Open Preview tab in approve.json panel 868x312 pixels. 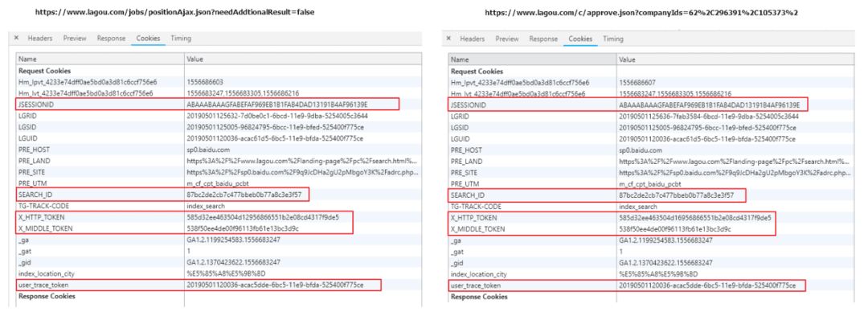click(x=507, y=39)
